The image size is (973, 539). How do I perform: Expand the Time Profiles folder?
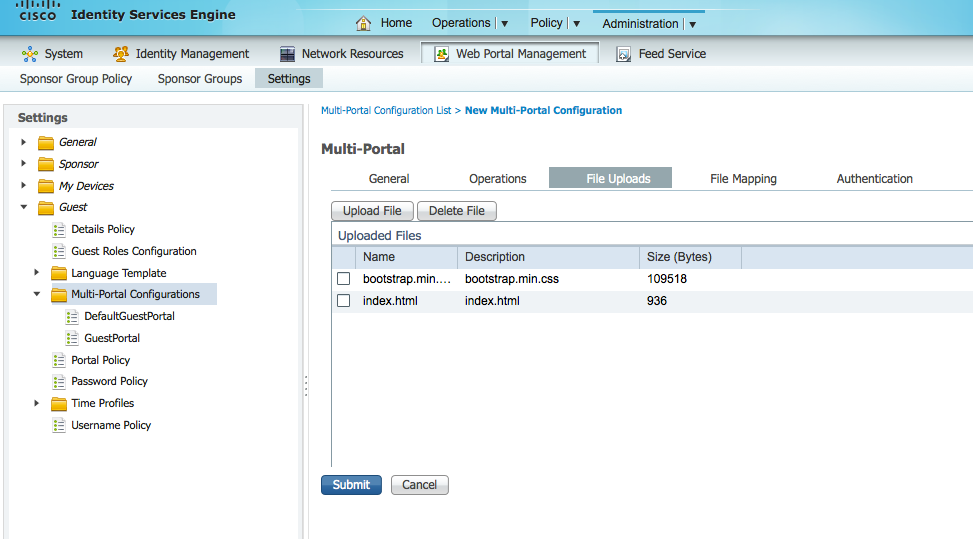[36, 403]
